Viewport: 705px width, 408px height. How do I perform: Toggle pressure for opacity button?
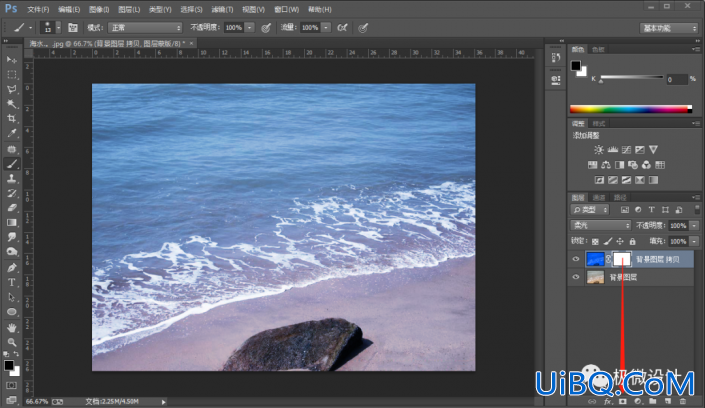pyautogui.click(x=266, y=28)
